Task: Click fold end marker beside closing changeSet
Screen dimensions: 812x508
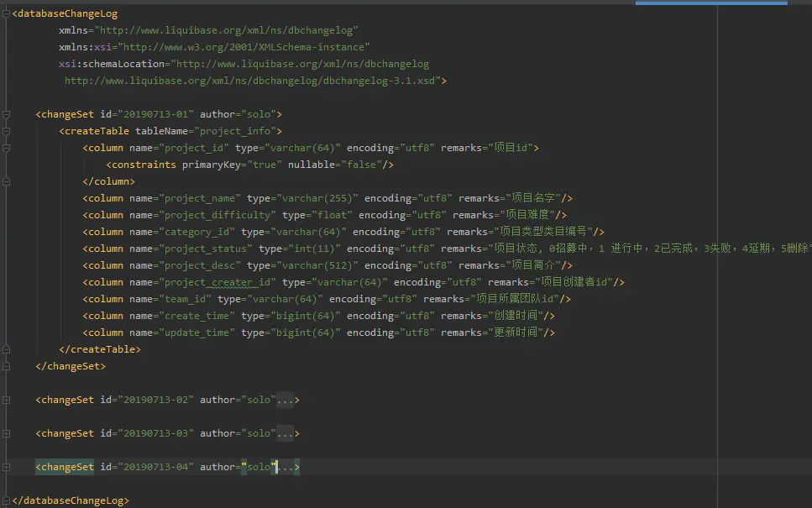Action: pos(6,366)
